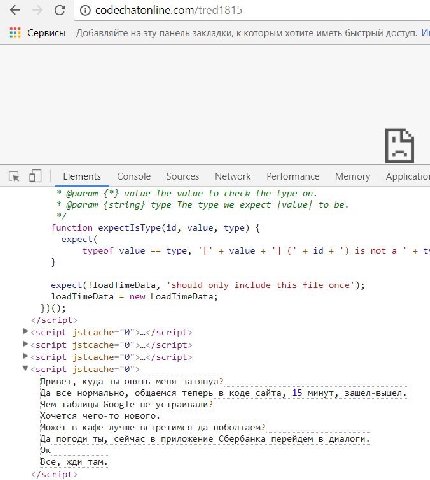The width and height of the screenshot is (430, 480).
Task: Select the 'function expectIsType(id, value, type)' line
Action: [155, 228]
